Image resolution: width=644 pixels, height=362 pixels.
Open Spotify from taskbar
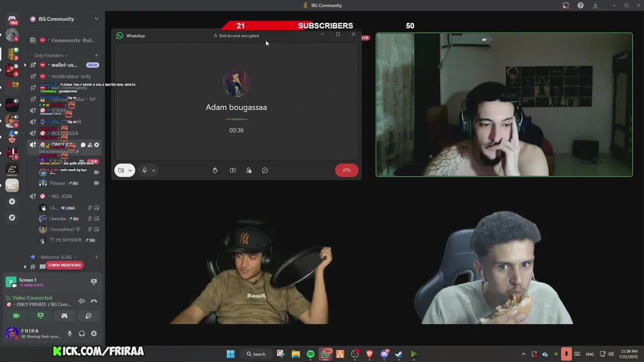[310, 354]
